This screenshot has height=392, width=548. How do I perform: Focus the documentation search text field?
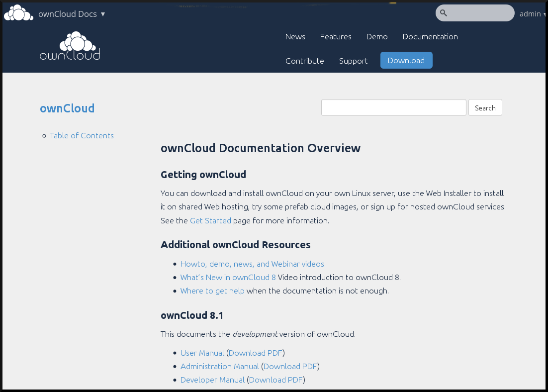(x=393, y=108)
